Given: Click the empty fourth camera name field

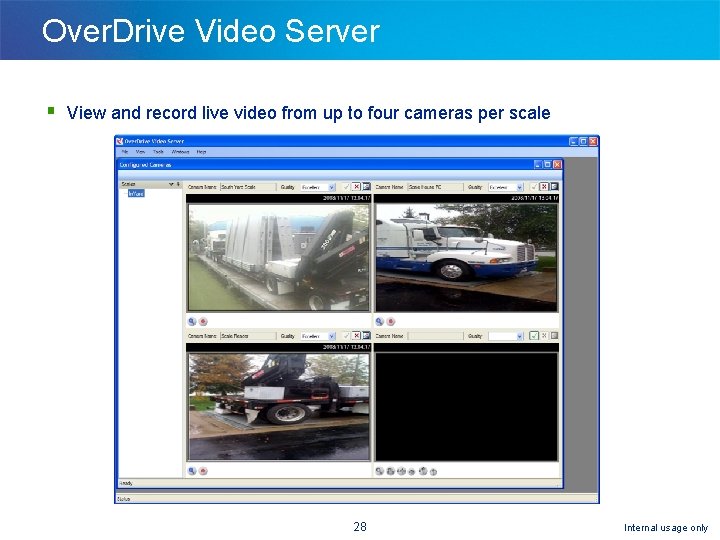Looking at the screenshot, I should pos(436,336).
